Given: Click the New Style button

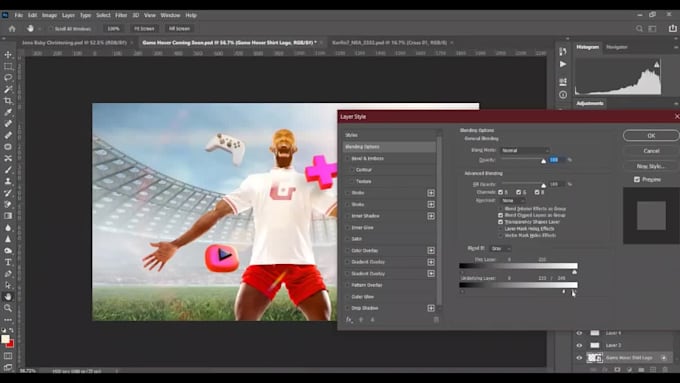Looking at the screenshot, I should click(x=651, y=166).
